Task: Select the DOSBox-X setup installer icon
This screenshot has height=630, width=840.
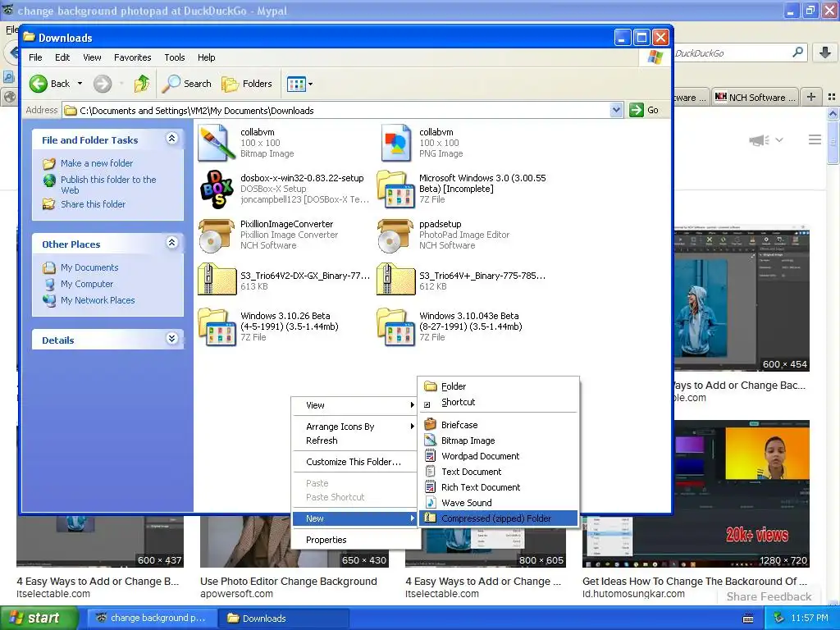Action: click(217, 189)
